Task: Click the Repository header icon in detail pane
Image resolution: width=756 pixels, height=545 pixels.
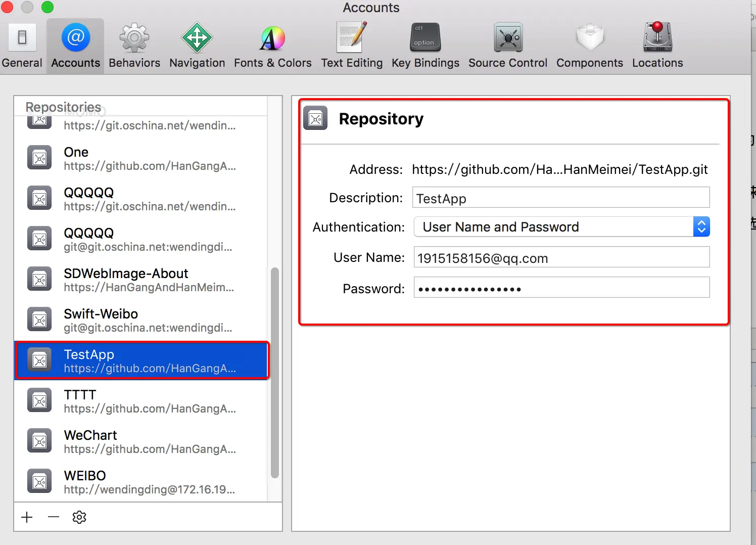Action: point(315,119)
